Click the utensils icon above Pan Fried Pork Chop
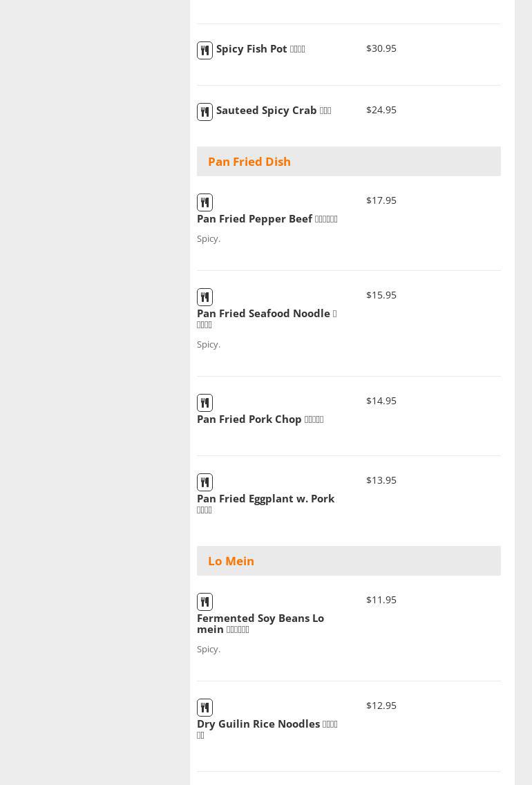The image size is (532, 785). click(x=205, y=403)
